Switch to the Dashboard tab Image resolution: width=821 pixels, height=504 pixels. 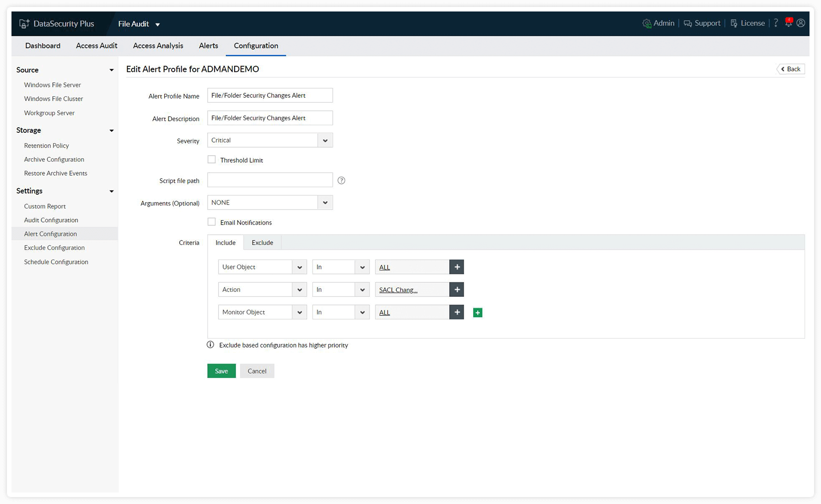pyautogui.click(x=43, y=45)
